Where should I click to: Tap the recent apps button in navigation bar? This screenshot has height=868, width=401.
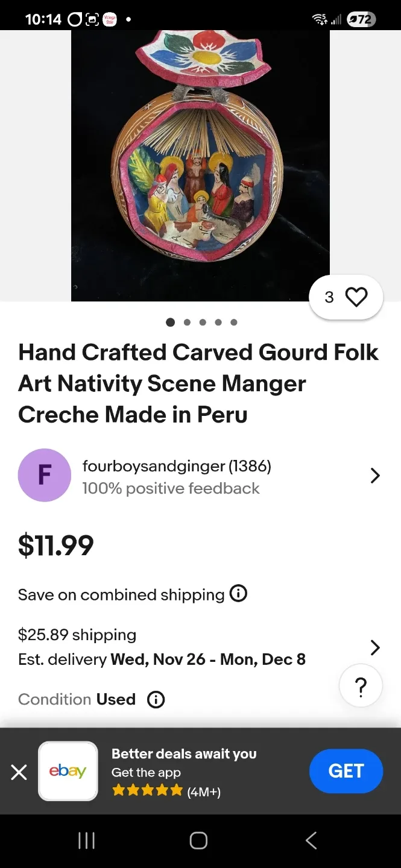(x=86, y=840)
